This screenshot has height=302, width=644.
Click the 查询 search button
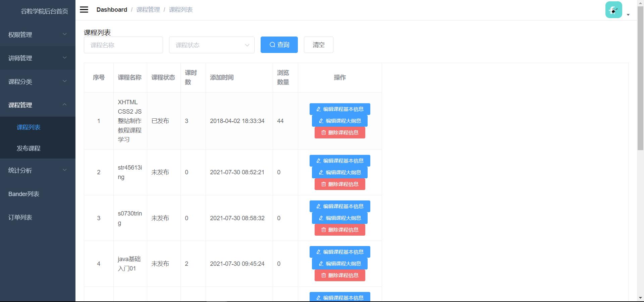tap(279, 45)
